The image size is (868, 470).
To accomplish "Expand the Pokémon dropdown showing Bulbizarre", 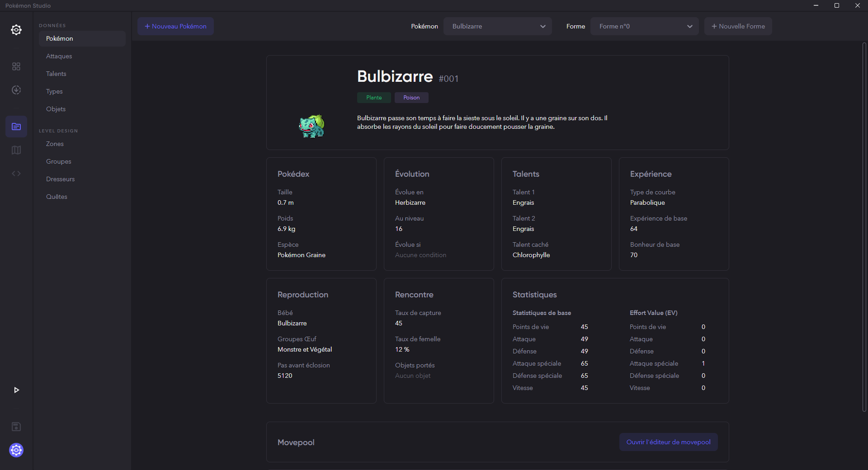I will tap(497, 26).
